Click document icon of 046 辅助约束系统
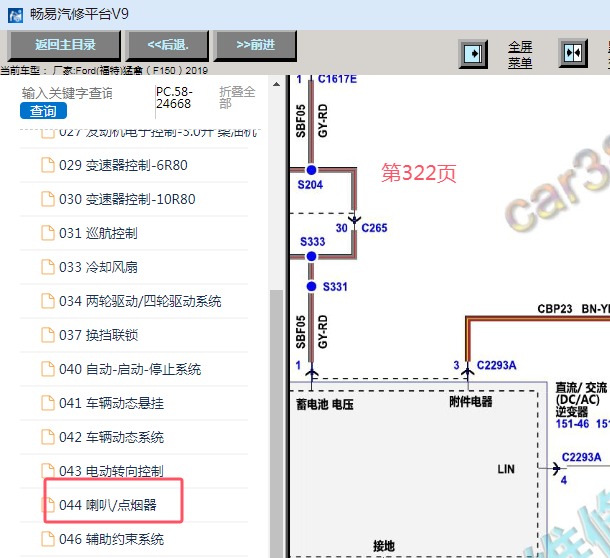The width and height of the screenshot is (610, 558). tap(48, 539)
